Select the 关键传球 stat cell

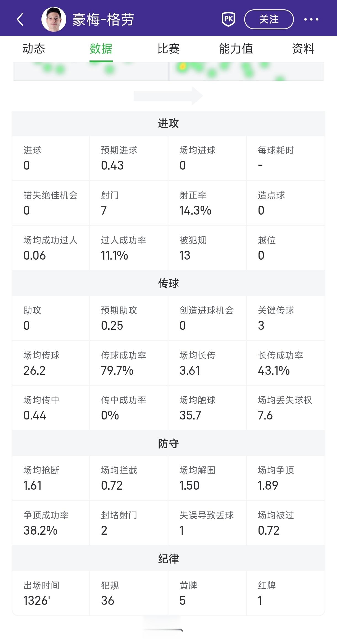click(286, 318)
